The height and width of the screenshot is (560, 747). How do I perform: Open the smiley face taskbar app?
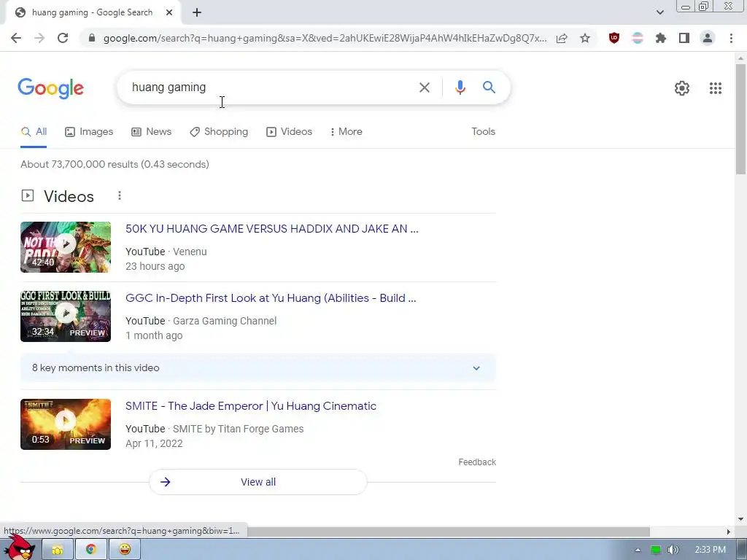click(125, 550)
